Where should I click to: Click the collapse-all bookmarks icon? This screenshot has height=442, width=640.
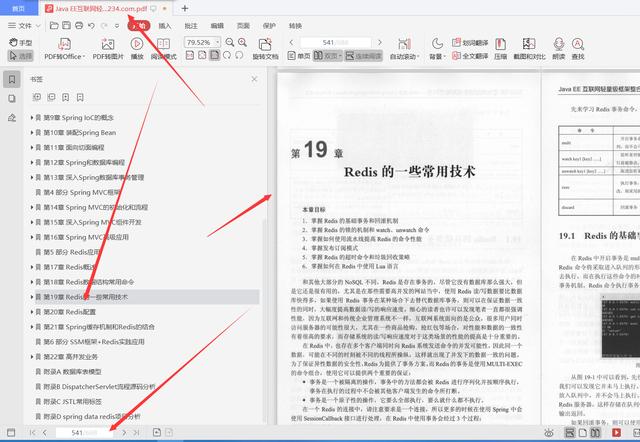coord(51,97)
